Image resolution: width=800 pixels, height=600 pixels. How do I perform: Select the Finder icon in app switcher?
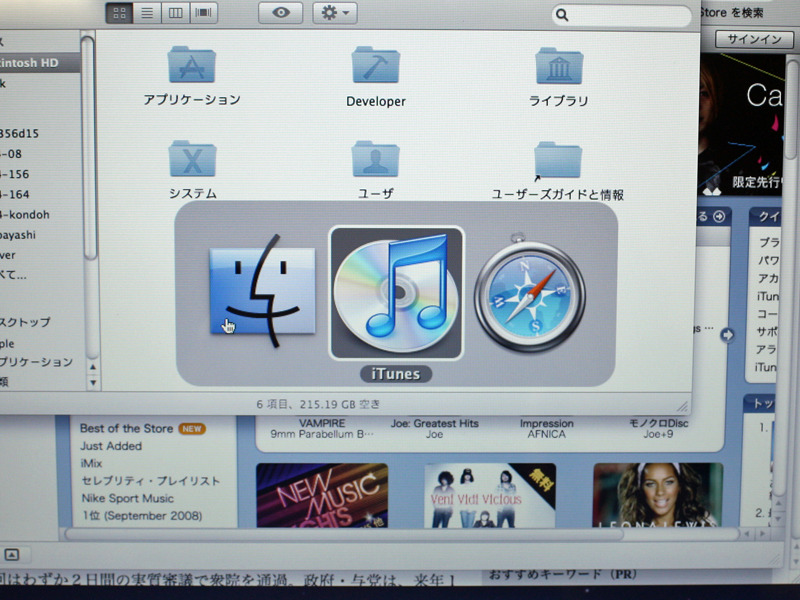pyautogui.click(x=262, y=292)
